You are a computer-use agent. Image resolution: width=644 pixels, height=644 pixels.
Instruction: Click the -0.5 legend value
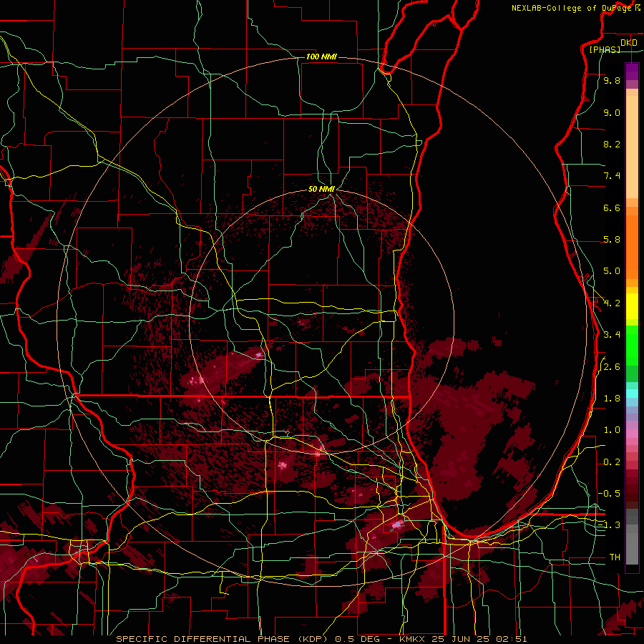(610, 494)
